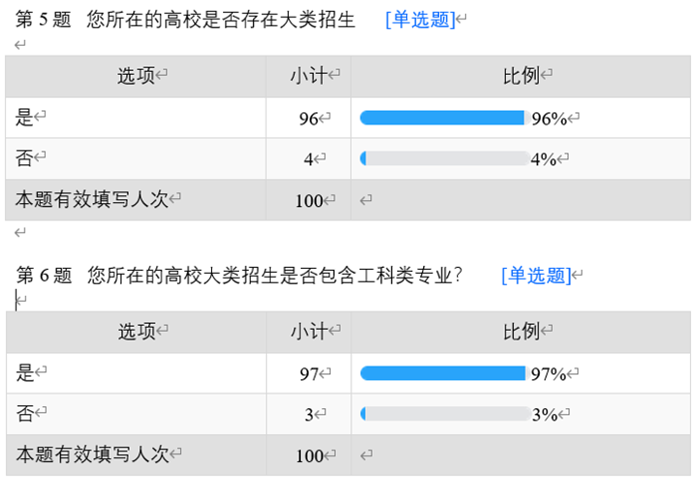Select the 第 5 题 question title text
Image resolution: width=692 pixels, height=481 pixels.
pyautogui.click(x=186, y=20)
